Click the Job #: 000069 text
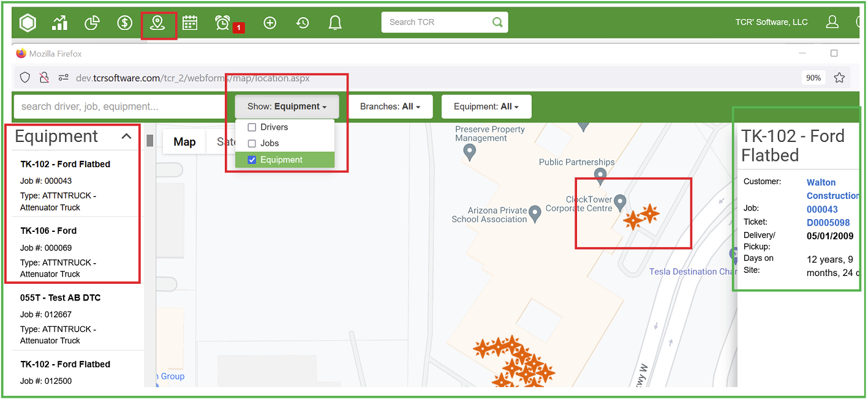The image size is (868, 399). (46, 248)
